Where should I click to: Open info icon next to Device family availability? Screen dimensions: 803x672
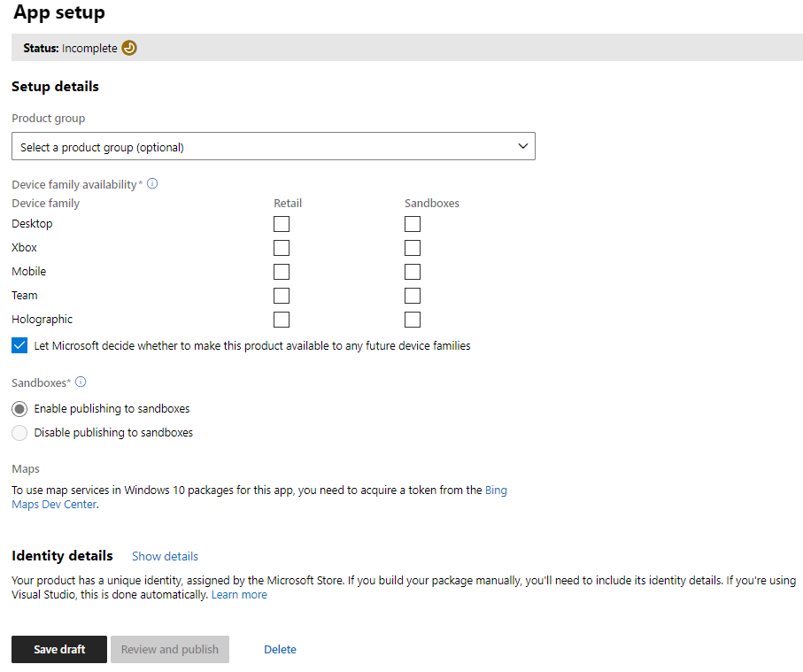tap(152, 183)
